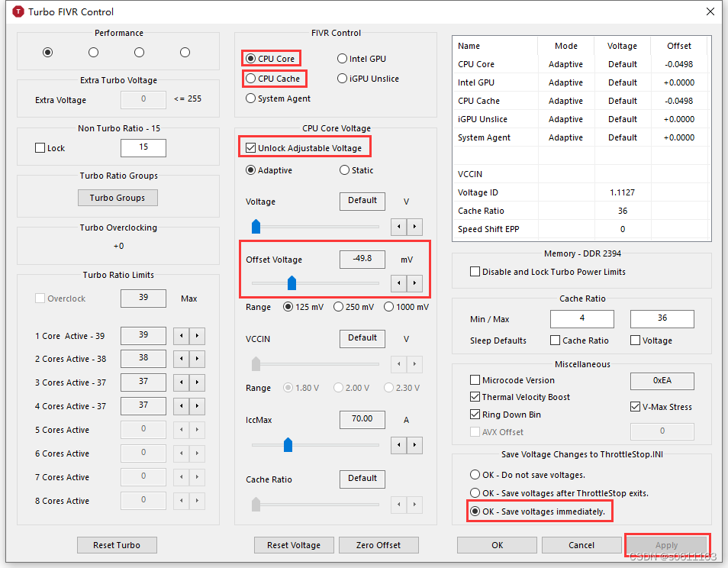Toggle Sleep Defaults Cache Ratio checkbox

coord(555,340)
